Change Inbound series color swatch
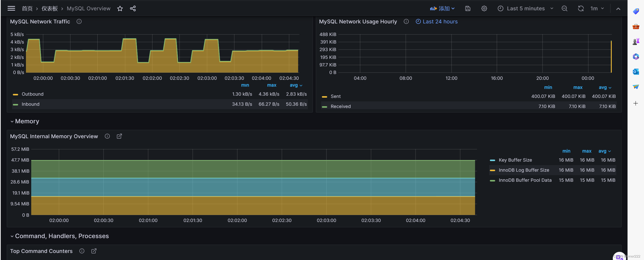 click(x=15, y=104)
